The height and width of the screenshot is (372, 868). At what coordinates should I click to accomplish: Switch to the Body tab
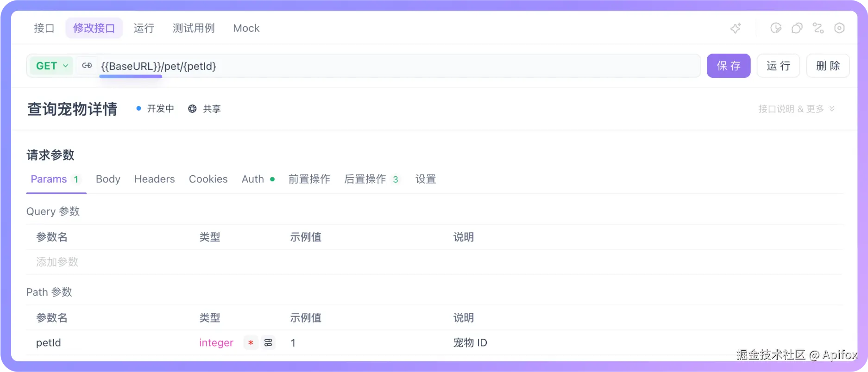pos(108,179)
